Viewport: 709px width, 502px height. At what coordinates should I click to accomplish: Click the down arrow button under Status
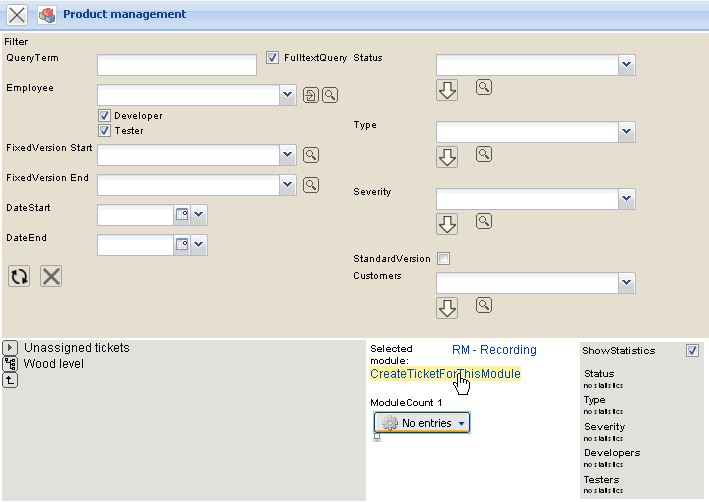447,90
